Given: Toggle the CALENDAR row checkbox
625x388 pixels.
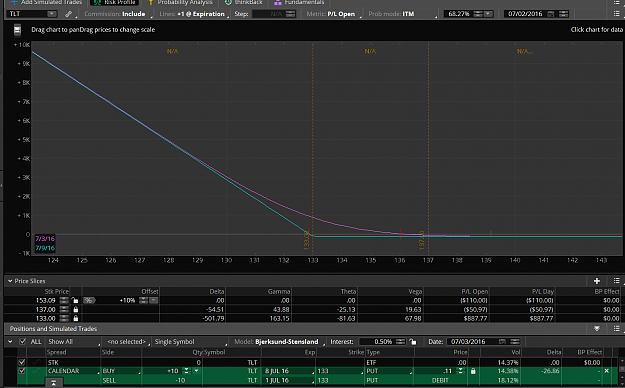Looking at the screenshot, I should 22,371.
